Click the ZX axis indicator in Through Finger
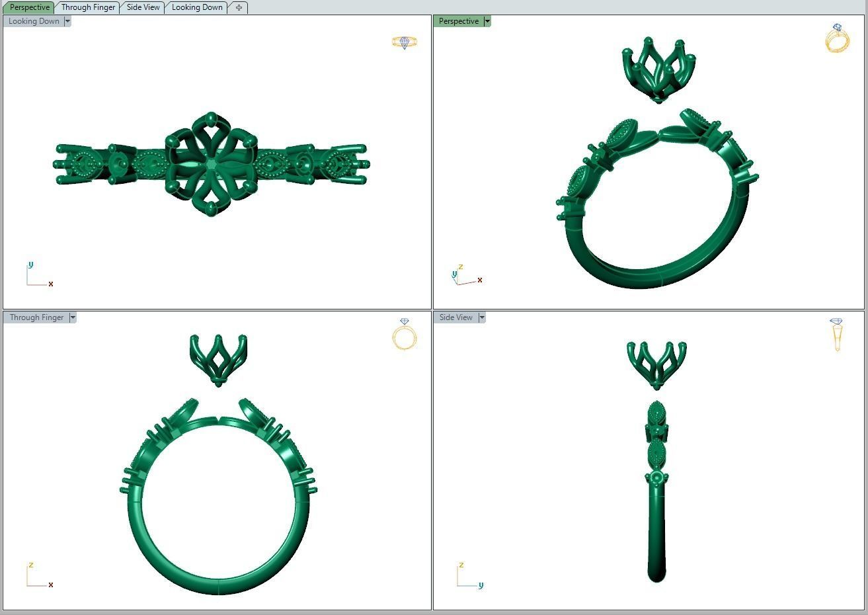Viewport: 868px width, 615px height. pyautogui.click(x=40, y=575)
